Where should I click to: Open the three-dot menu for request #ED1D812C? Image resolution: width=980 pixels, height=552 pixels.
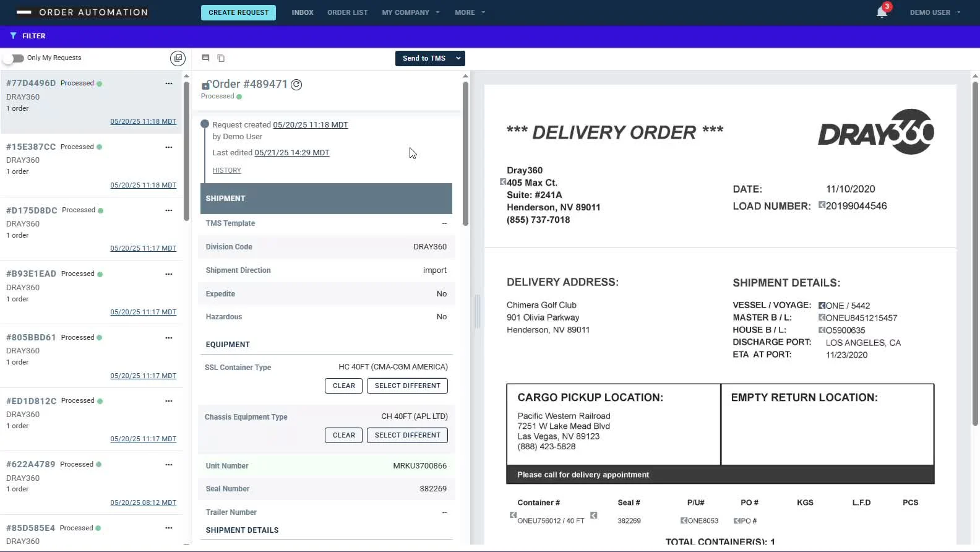pos(168,401)
